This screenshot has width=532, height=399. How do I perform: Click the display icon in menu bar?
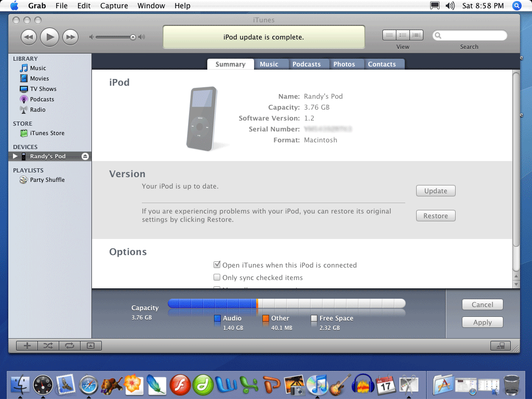pyautogui.click(x=435, y=6)
